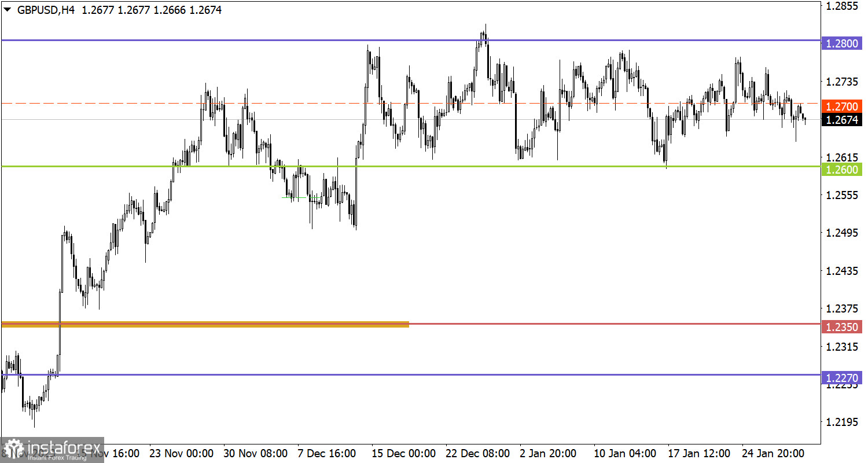The width and height of the screenshot is (868, 463).
Task: Click the 1.2495 price axis value
Action: [842, 233]
